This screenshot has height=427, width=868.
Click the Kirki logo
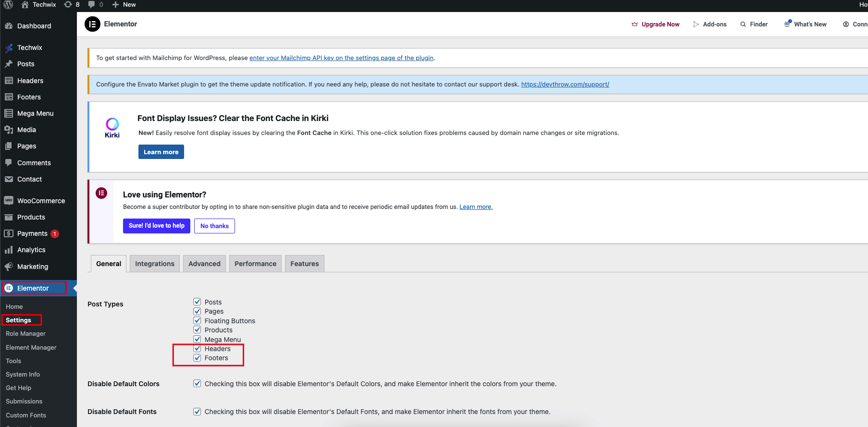click(x=112, y=128)
